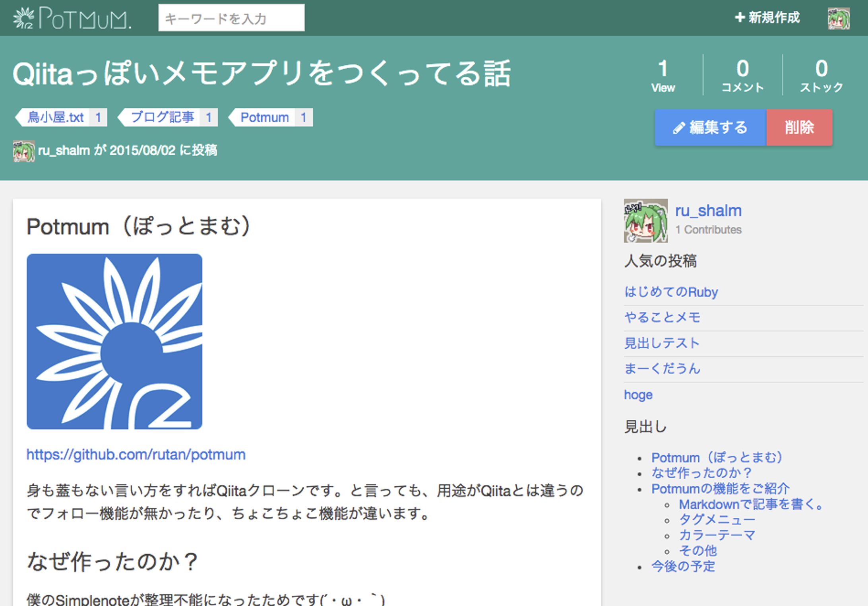Open the ブログ記事 tag

tap(168, 117)
